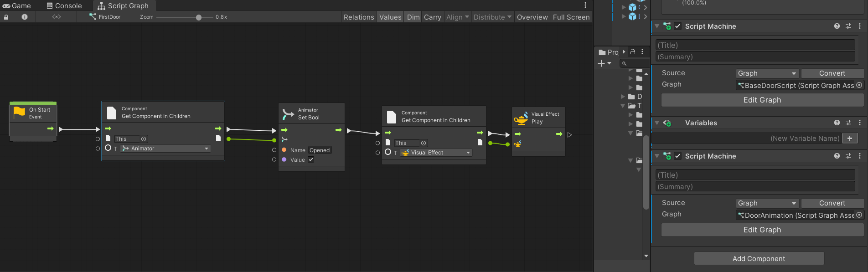Toggle the Value checkbox on Set Bool node

(x=311, y=159)
